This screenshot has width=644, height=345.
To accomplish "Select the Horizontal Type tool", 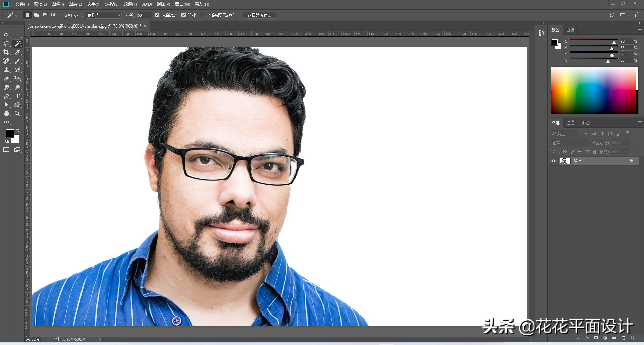I will (x=17, y=96).
